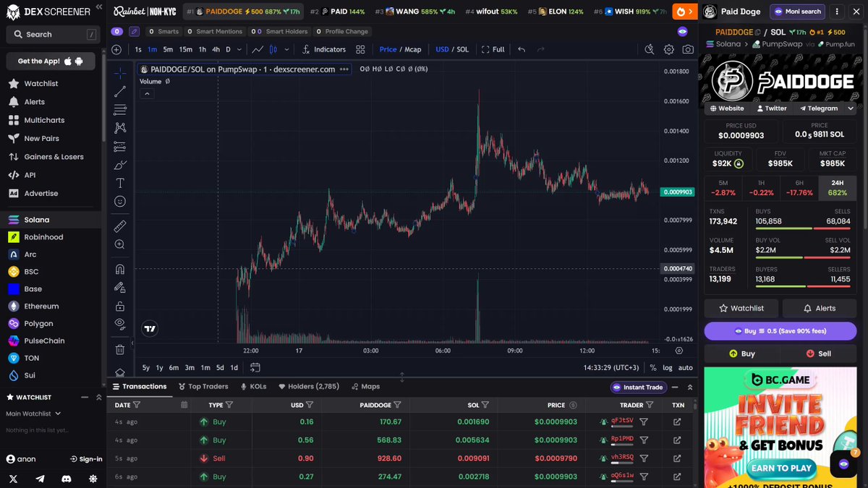
Task: Switch the chart from Price to Mcap
Action: pos(413,49)
